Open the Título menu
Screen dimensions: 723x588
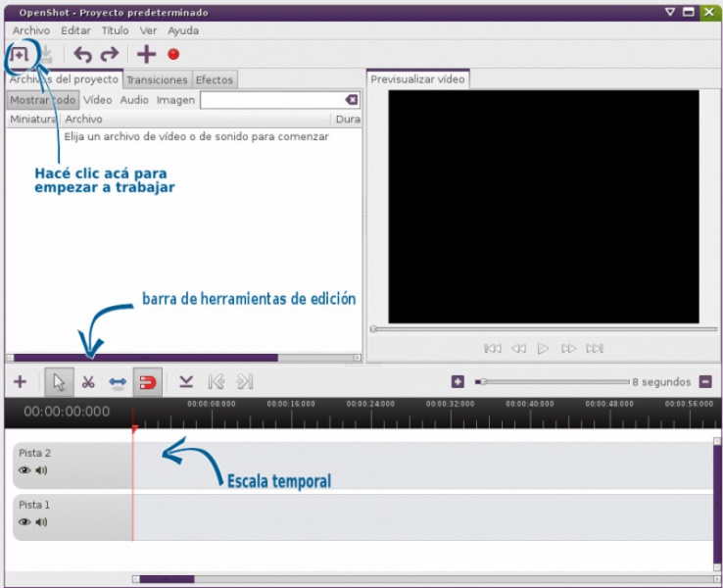pos(115,31)
